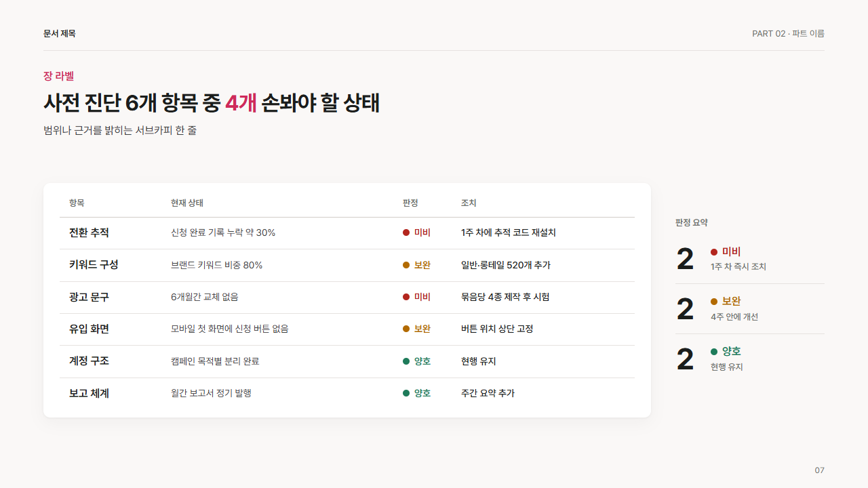Click the subcopy "범위나 근거를 밝히는 서브카피 한 줄"
The height and width of the screenshot is (488, 868).
(120, 130)
